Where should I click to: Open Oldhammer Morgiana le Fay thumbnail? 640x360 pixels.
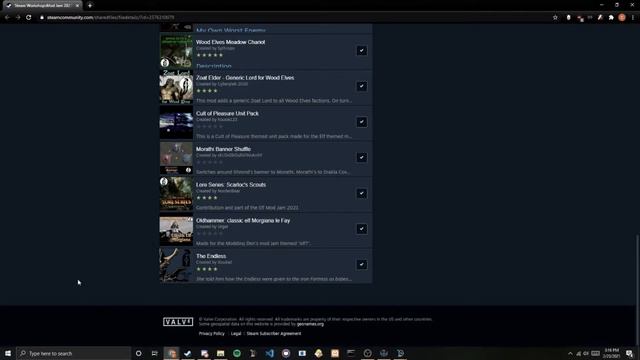pos(176,229)
